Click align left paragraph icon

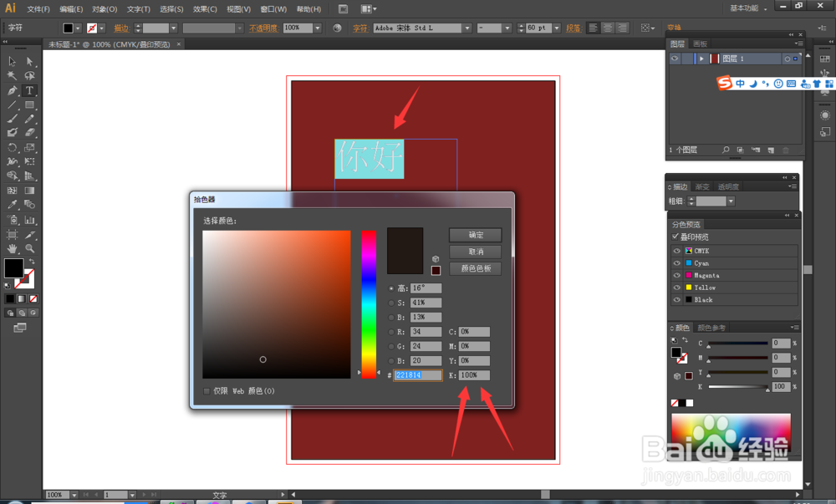(x=593, y=28)
